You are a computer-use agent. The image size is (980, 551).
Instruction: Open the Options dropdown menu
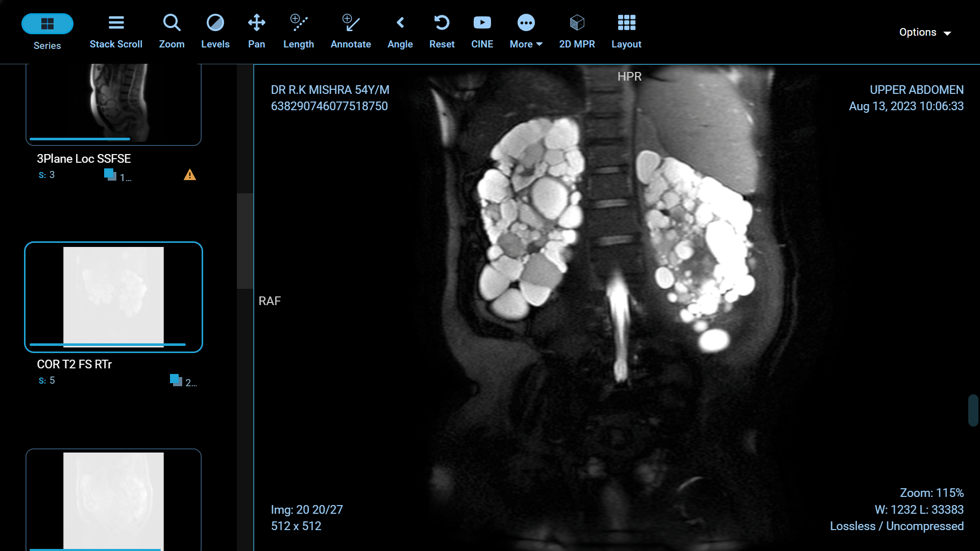[925, 32]
